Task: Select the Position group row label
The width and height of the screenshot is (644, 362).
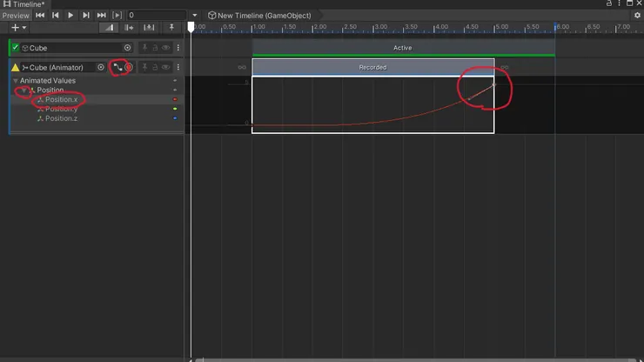Action: pyautogui.click(x=50, y=90)
